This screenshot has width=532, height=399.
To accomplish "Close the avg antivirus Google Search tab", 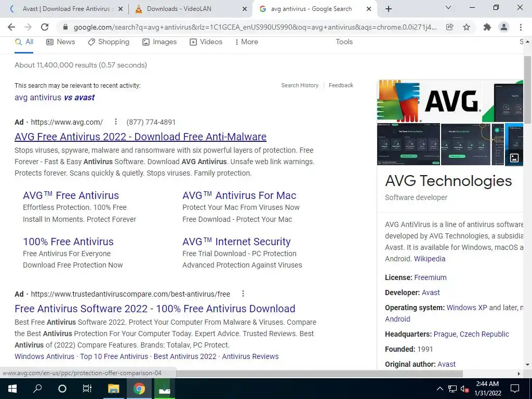I will click(x=369, y=9).
